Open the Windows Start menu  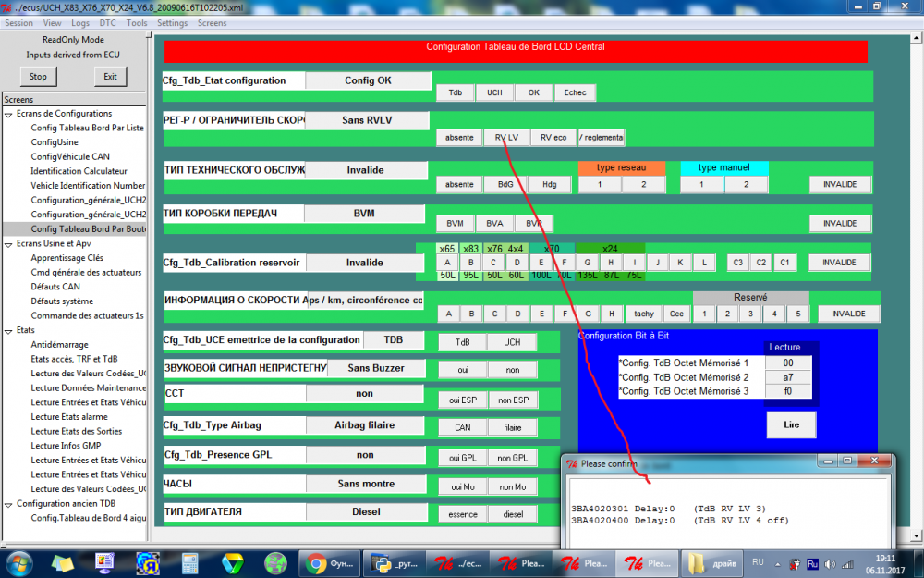pyautogui.click(x=20, y=563)
